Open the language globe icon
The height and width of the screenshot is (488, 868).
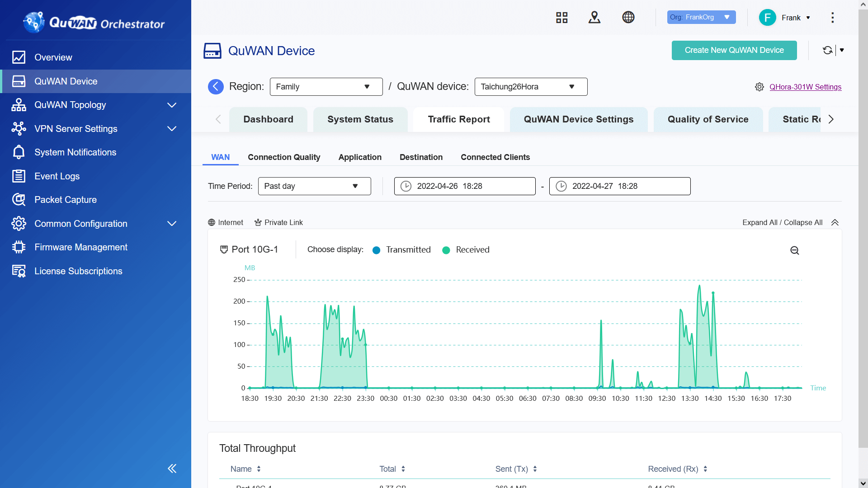click(628, 18)
